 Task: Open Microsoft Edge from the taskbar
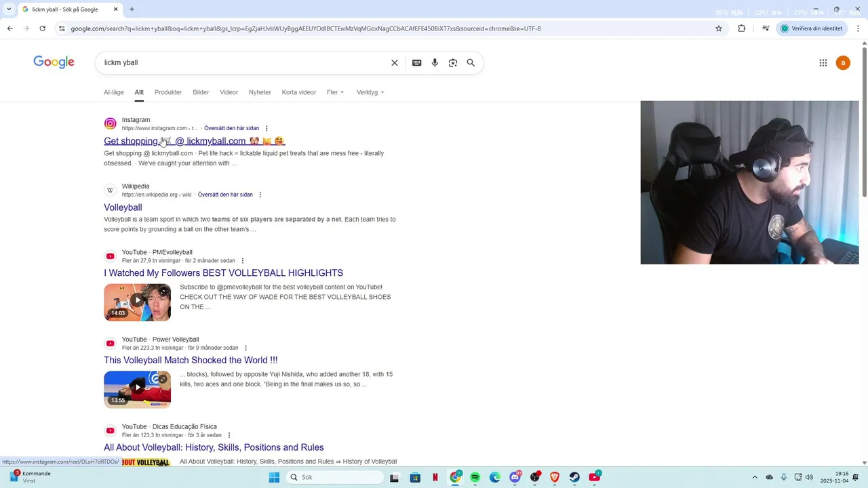(494, 477)
